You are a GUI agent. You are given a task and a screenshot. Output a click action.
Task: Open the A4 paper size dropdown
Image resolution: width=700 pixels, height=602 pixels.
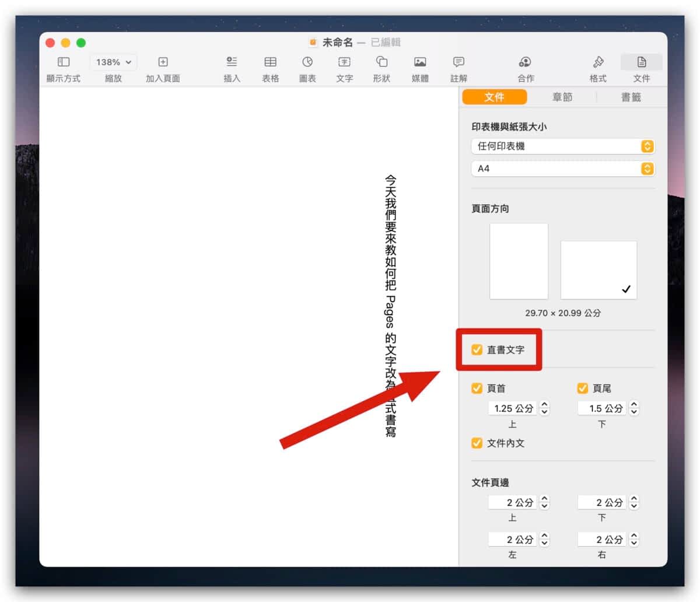click(x=562, y=169)
